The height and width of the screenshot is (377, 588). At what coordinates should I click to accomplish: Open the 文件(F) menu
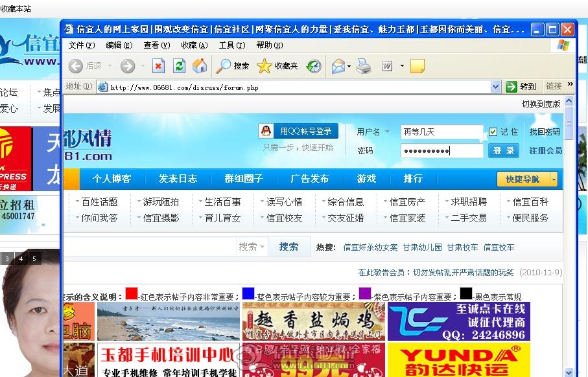tap(82, 45)
